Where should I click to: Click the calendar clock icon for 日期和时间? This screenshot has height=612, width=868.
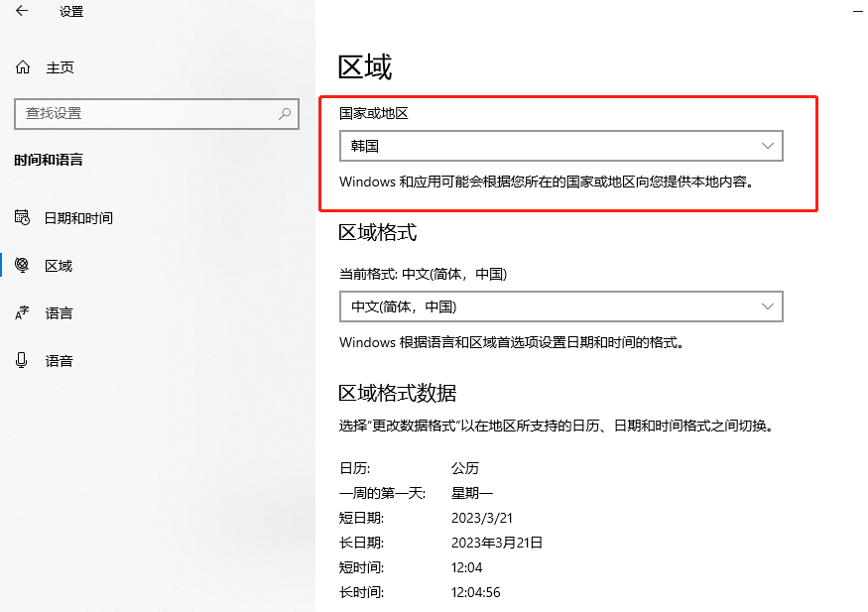[x=22, y=217]
